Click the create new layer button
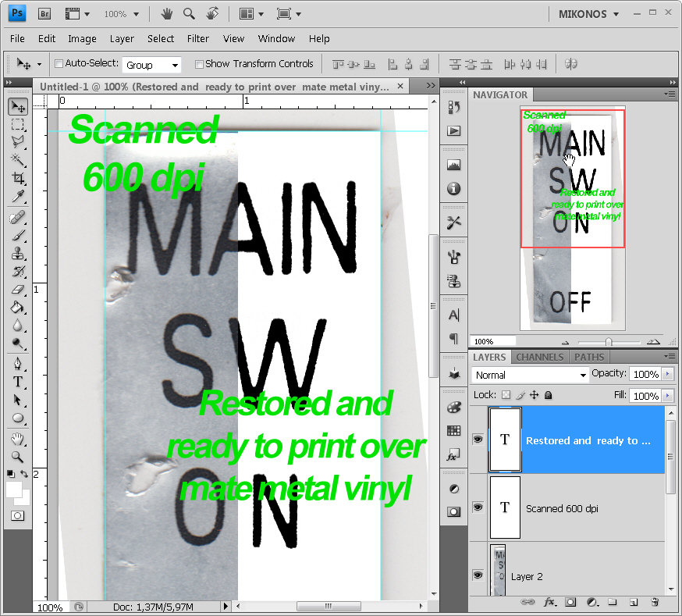Image resolution: width=682 pixels, height=616 pixels. [634, 602]
